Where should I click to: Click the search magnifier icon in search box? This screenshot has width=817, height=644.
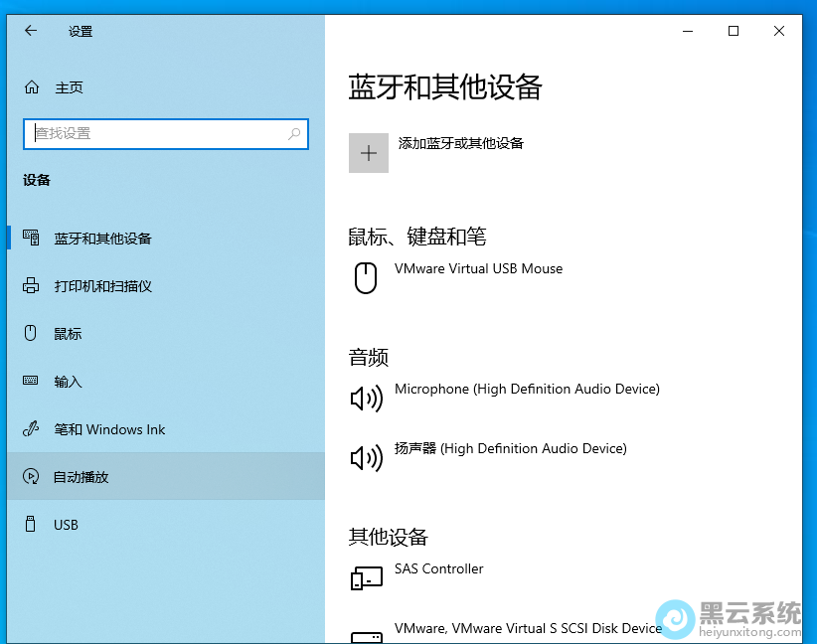coord(294,134)
